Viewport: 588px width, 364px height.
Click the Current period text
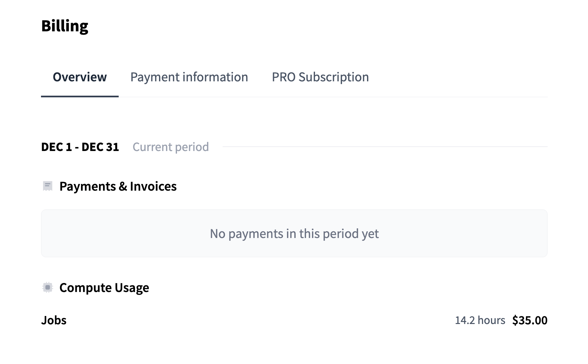pyautogui.click(x=171, y=147)
